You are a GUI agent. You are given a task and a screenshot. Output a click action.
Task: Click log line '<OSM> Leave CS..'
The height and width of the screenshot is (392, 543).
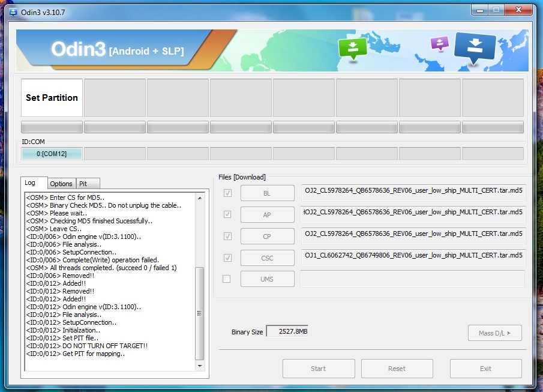[x=54, y=229]
